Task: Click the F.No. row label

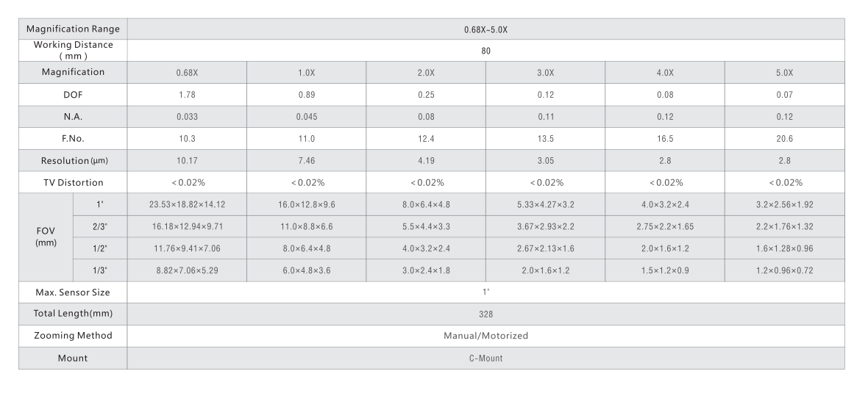Action: [x=73, y=139]
